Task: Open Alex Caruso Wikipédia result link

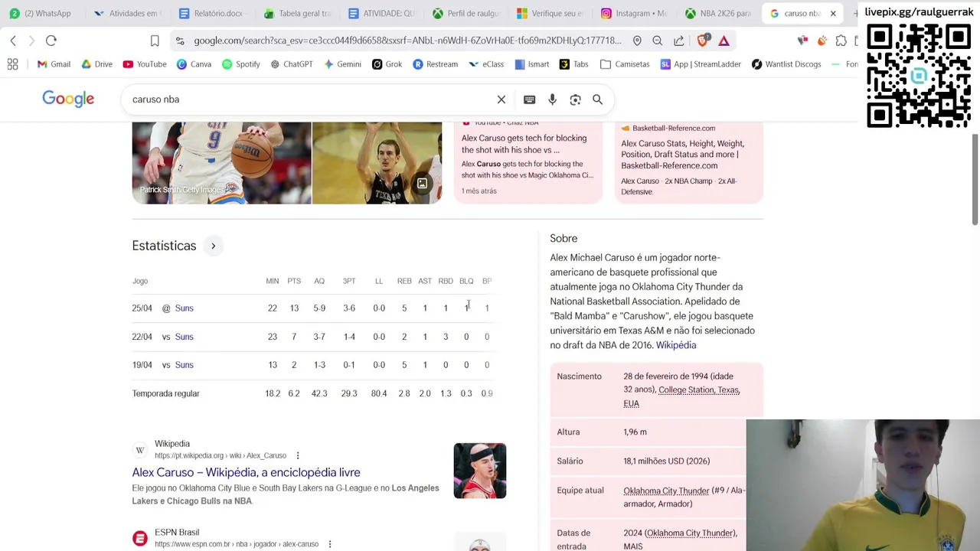Action: 246,472
